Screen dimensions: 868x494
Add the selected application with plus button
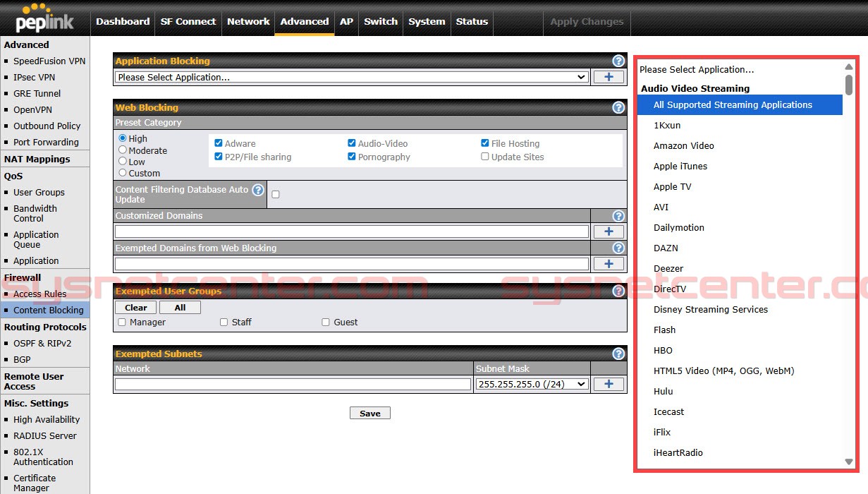(x=609, y=77)
